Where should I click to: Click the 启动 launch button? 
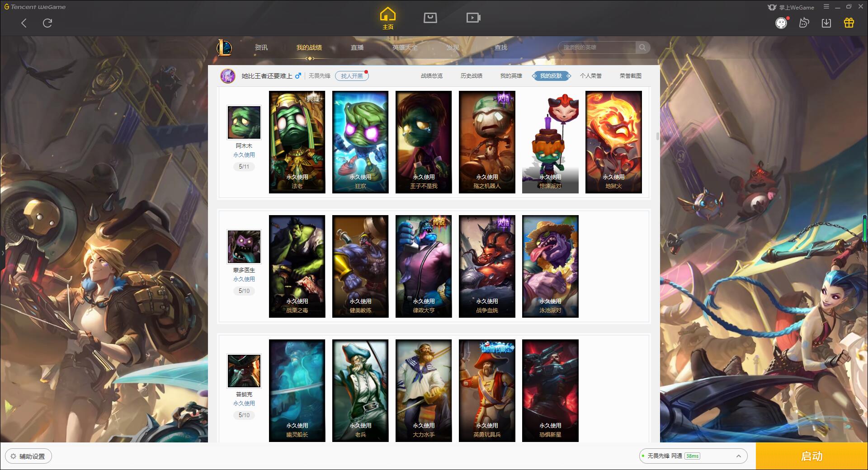[812, 456]
